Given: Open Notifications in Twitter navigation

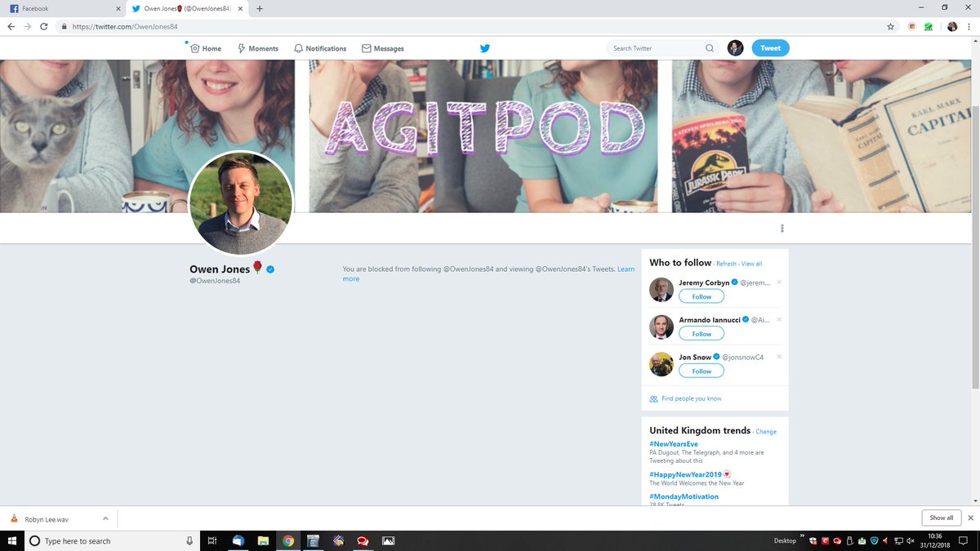Looking at the screenshot, I should (320, 48).
